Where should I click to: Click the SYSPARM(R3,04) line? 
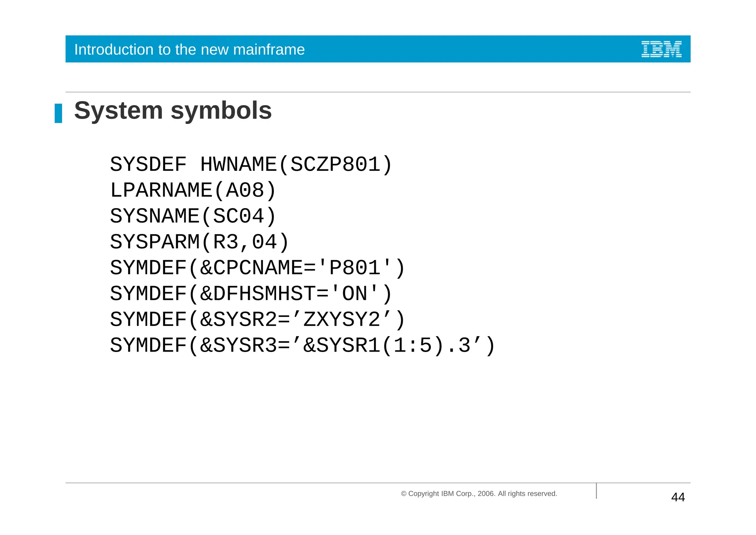point(199,242)
